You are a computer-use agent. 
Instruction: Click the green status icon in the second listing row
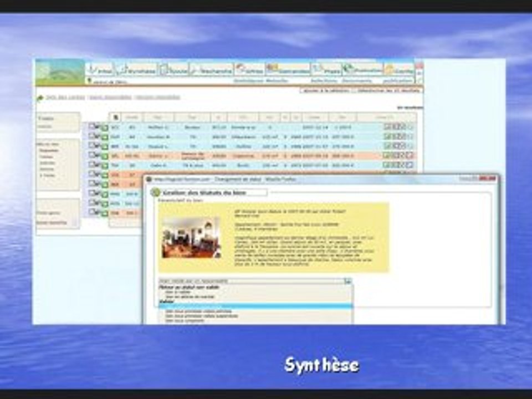105,137
